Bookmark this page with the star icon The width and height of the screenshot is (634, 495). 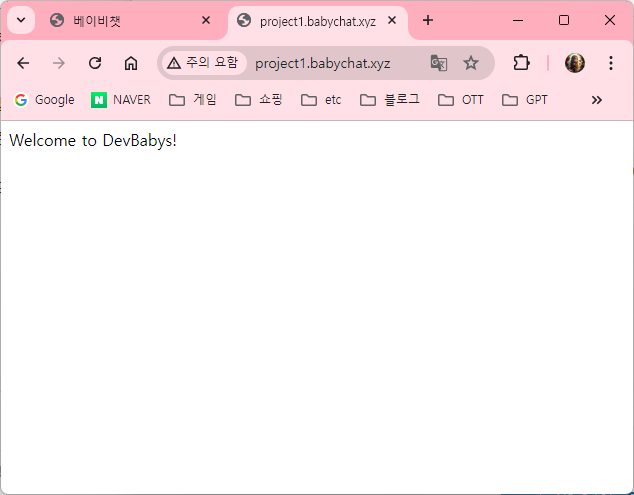[471, 63]
